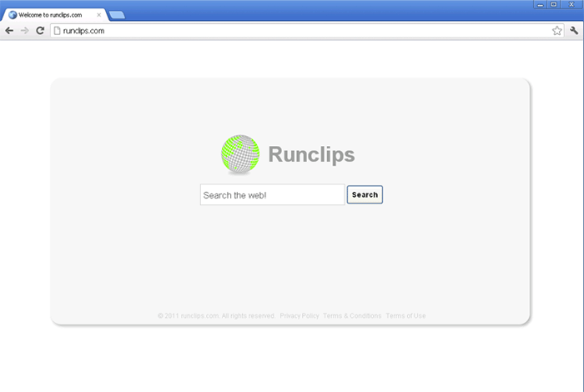Screen dimensions: 584x392
Task: Maximize or restore the browser window
Action: point(554,5)
